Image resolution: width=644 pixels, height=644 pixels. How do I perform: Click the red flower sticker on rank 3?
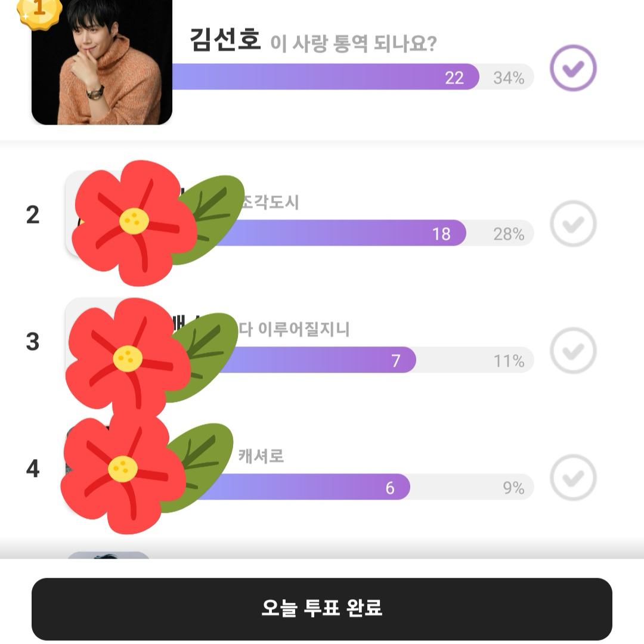pos(128,358)
